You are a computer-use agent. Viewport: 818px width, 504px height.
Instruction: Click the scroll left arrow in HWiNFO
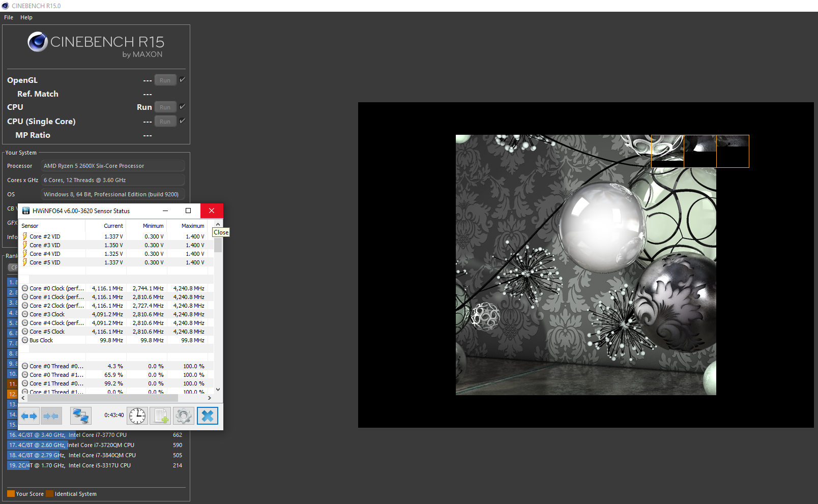23,398
